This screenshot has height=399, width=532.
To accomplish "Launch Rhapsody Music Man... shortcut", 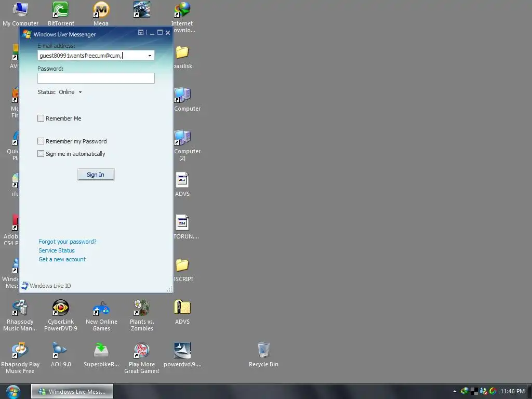I will [20, 315].
